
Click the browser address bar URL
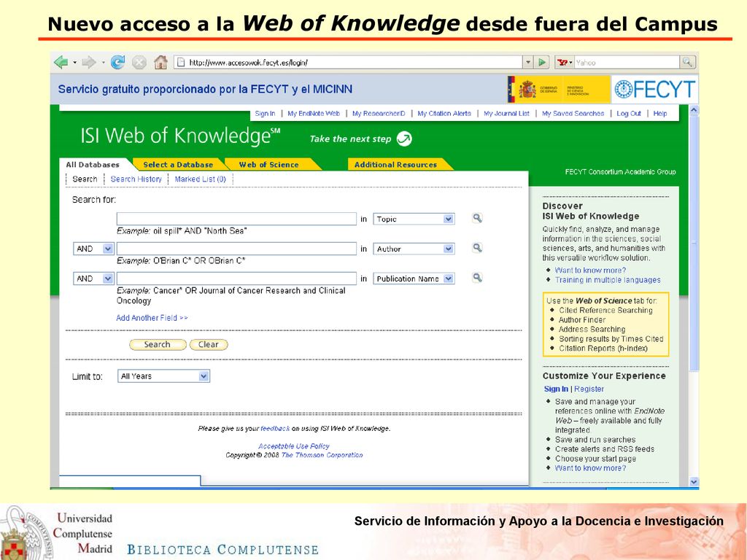click(x=248, y=63)
